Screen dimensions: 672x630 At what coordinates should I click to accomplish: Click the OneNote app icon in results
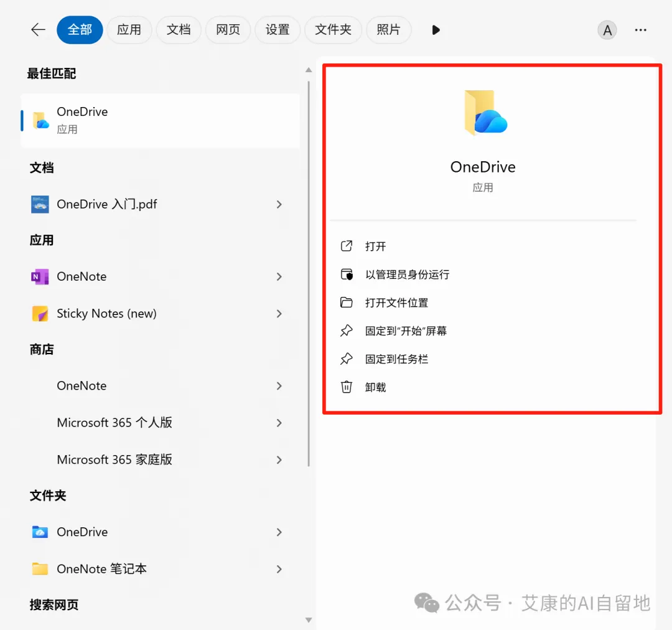pyautogui.click(x=40, y=276)
